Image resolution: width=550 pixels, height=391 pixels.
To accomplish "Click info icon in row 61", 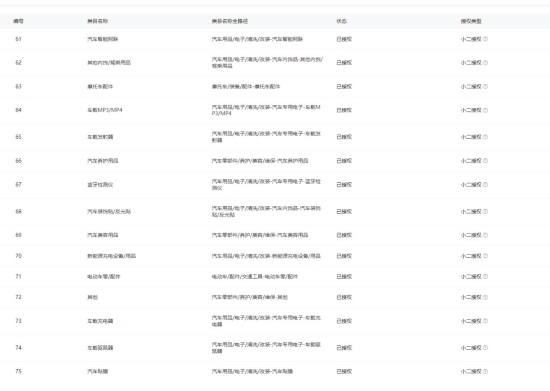I will (485, 39).
